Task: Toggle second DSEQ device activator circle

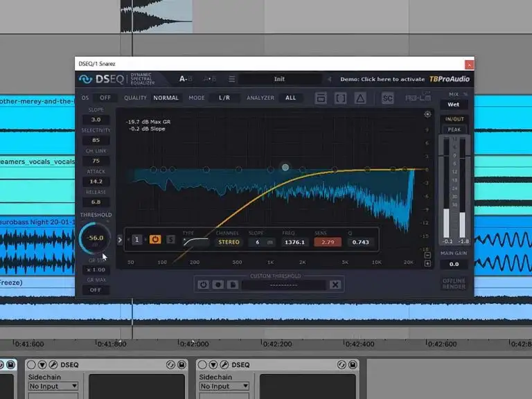Action: click(202, 365)
